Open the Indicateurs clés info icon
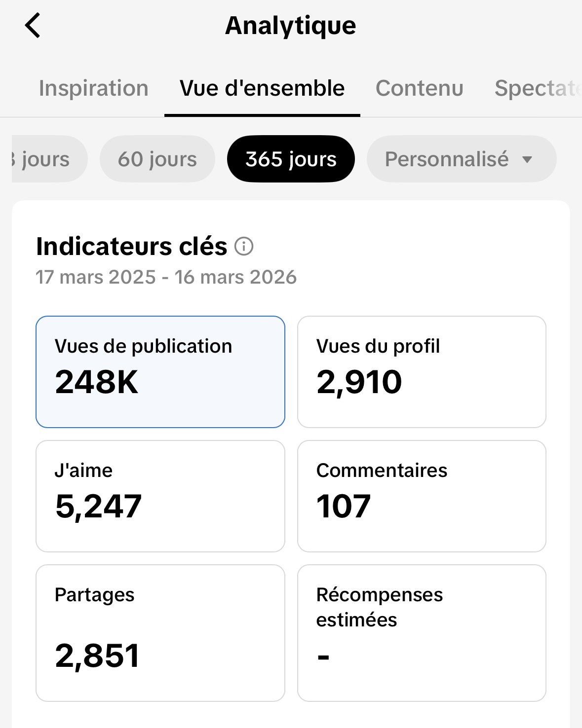This screenshot has width=582, height=728. coord(243,246)
